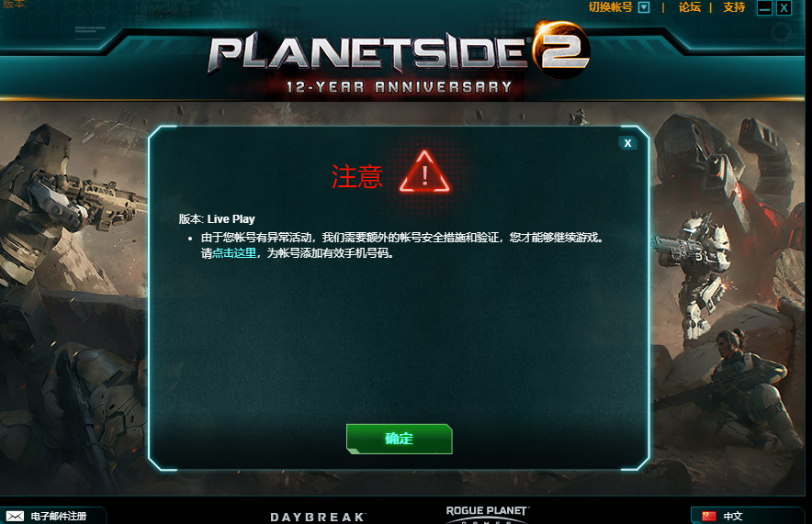Follow the 点击这里 link to add phone

(x=234, y=253)
